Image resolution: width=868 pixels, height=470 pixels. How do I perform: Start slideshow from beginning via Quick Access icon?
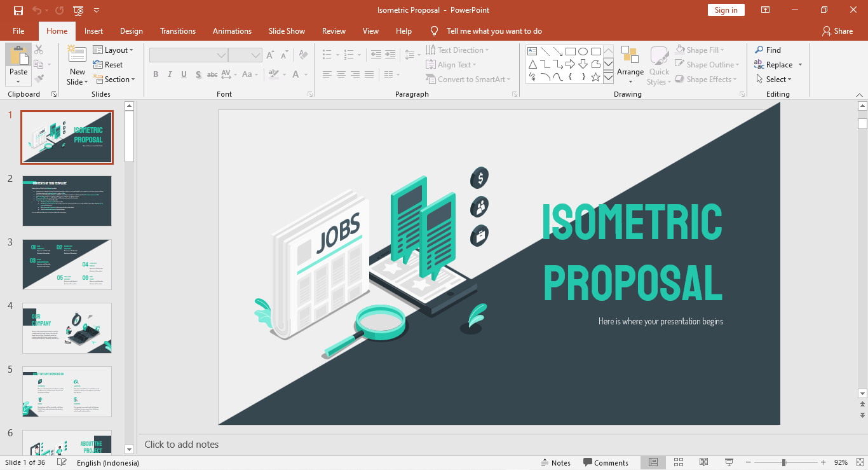tap(78, 10)
